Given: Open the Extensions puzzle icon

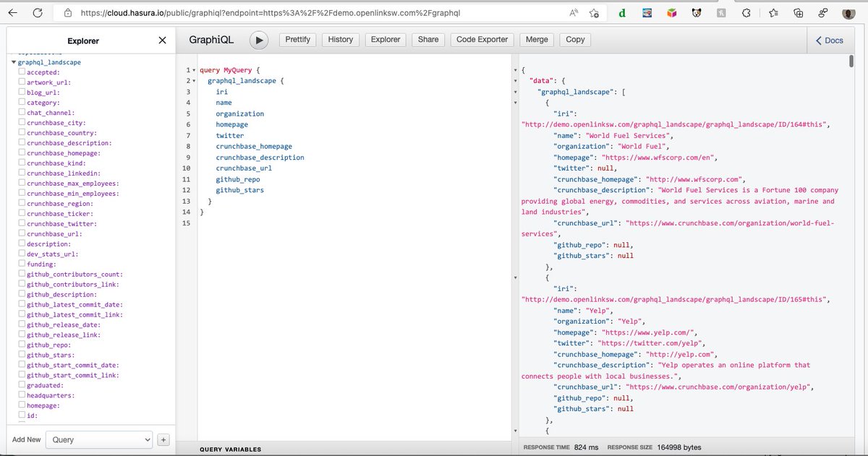Looking at the screenshot, I should 746,13.
